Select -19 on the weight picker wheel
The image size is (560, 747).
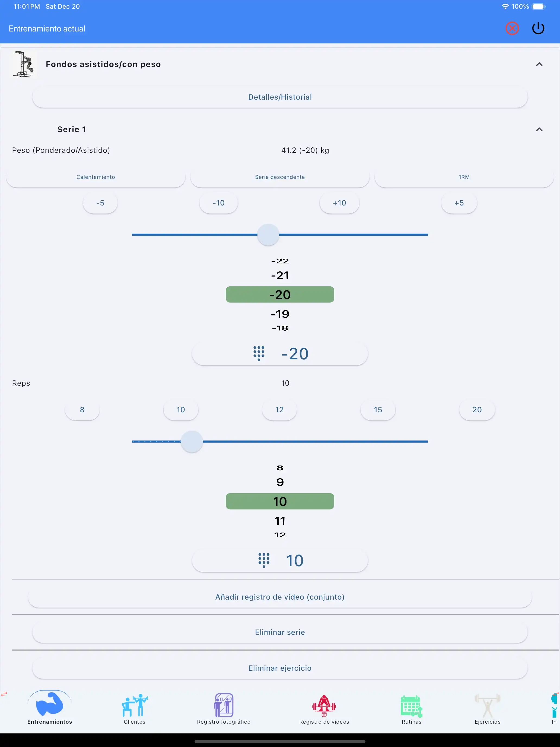280,314
